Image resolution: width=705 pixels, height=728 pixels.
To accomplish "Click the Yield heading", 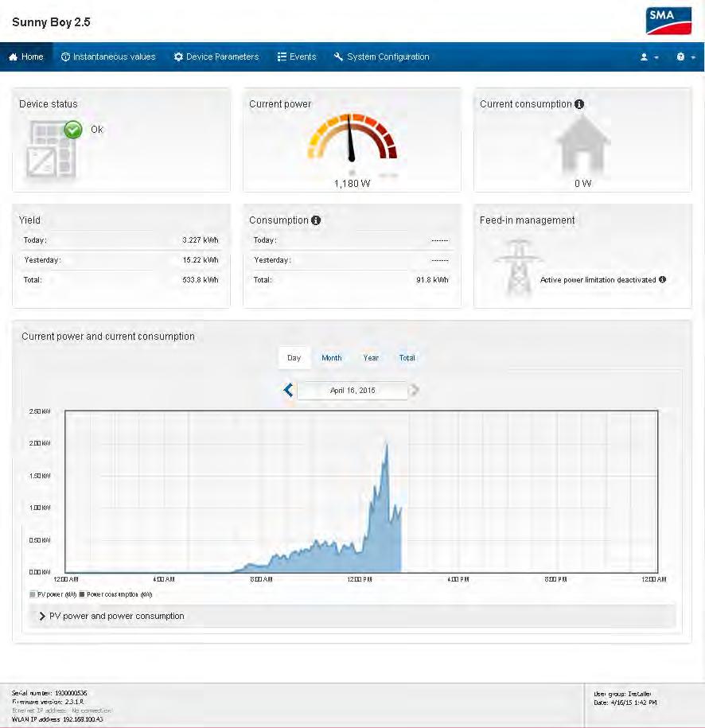I will tap(29, 220).
